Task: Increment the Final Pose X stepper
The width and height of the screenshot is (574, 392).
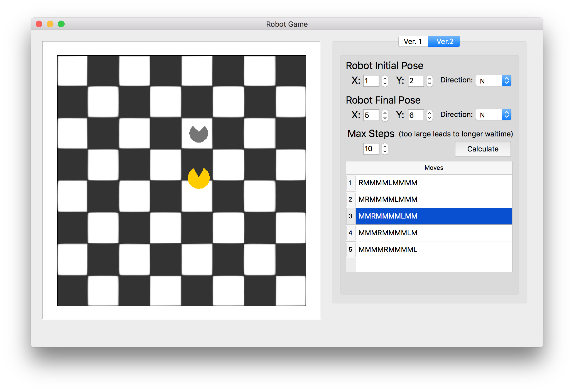Action: (385, 113)
